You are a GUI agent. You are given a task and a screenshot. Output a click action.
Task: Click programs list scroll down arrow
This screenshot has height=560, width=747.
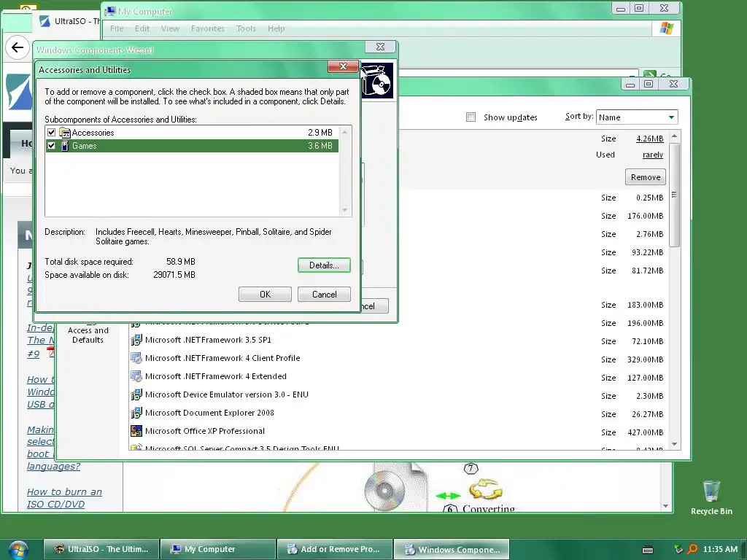[674, 443]
